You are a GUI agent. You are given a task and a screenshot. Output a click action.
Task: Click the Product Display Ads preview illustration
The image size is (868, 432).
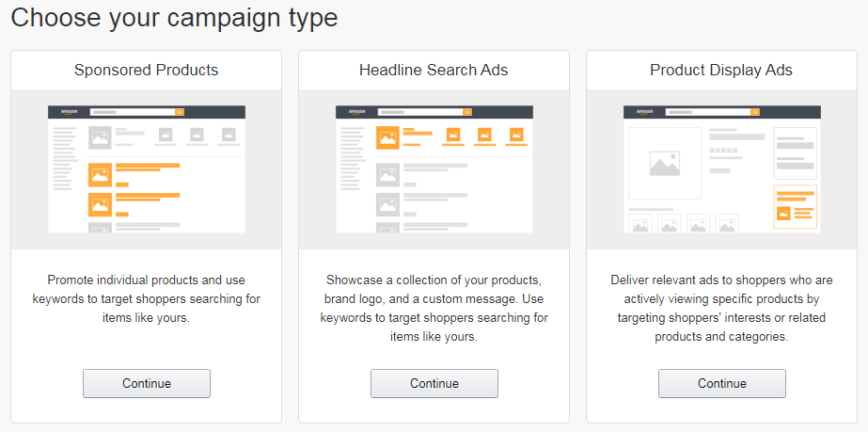point(722,168)
